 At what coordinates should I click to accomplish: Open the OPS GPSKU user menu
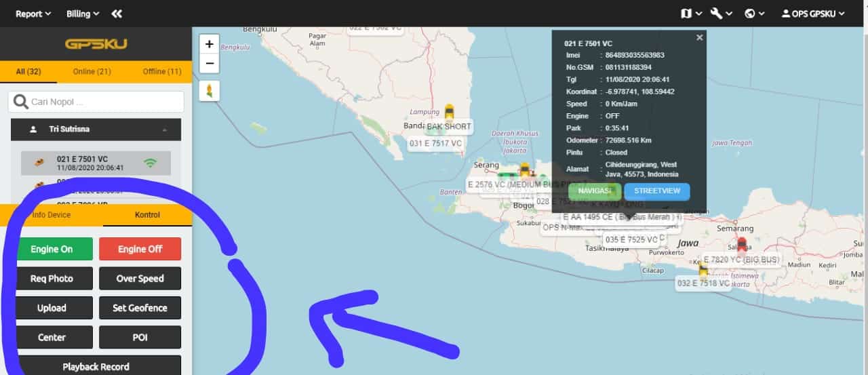(813, 14)
